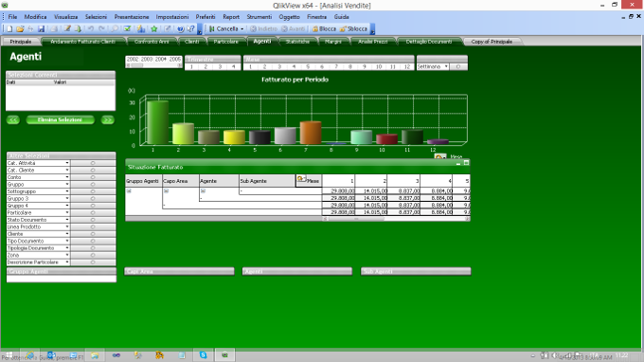
Task: Toggle the circle beside the Settimana dropdown
Action: pyautogui.click(x=458, y=66)
